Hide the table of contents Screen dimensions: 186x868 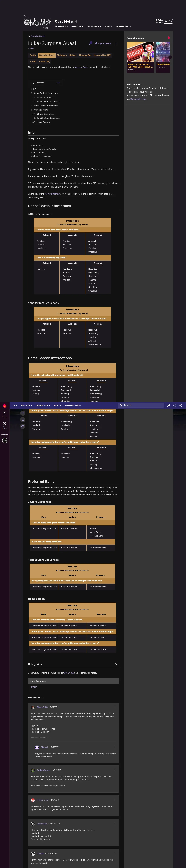click(58, 83)
